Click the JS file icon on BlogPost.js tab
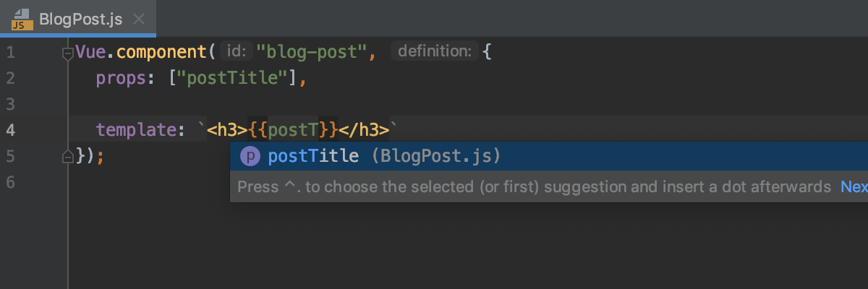The height and width of the screenshot is (289, 868). tap(20, 19)
